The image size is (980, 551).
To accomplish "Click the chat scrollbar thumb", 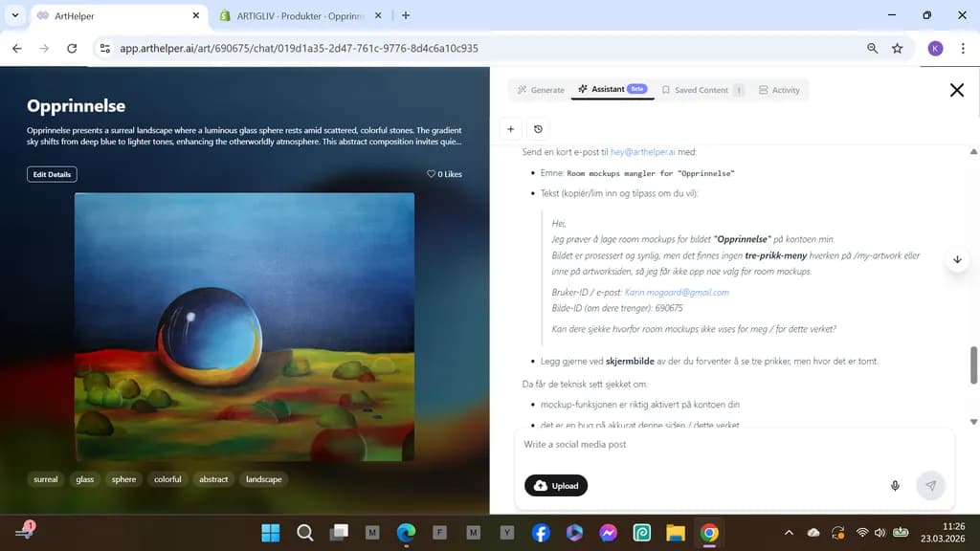I will coord(973,365).
